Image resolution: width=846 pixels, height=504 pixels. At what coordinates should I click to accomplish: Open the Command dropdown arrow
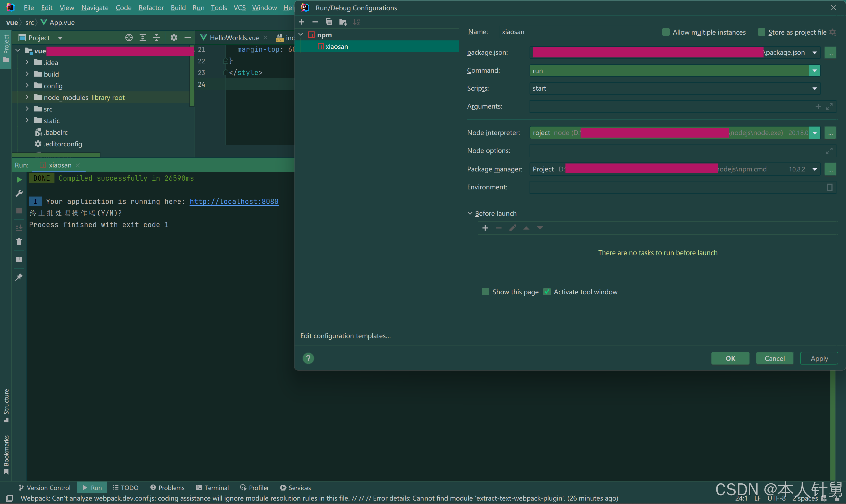coord(815,71)
